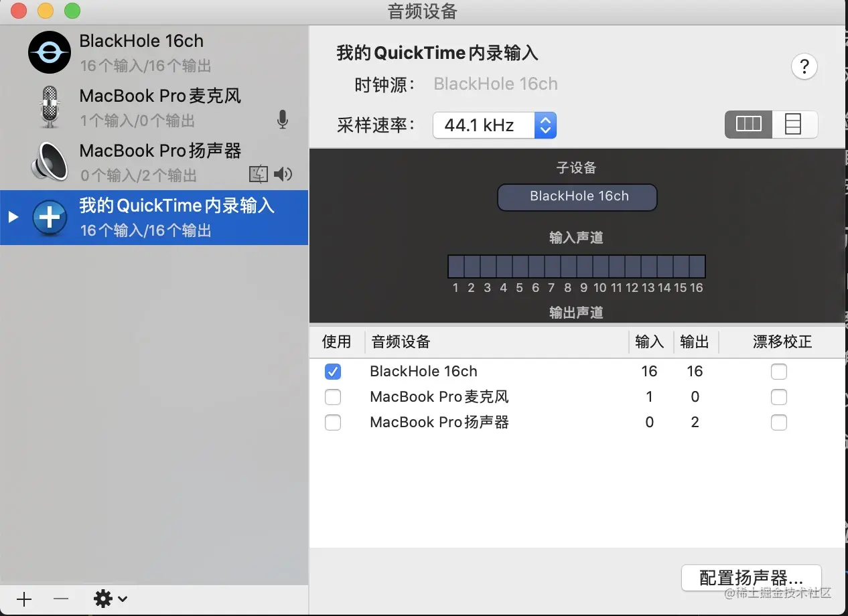Click the 输入声道 label
Image resolution: width=848 pixels, height=616 pixels.
(x=577, y=238)
